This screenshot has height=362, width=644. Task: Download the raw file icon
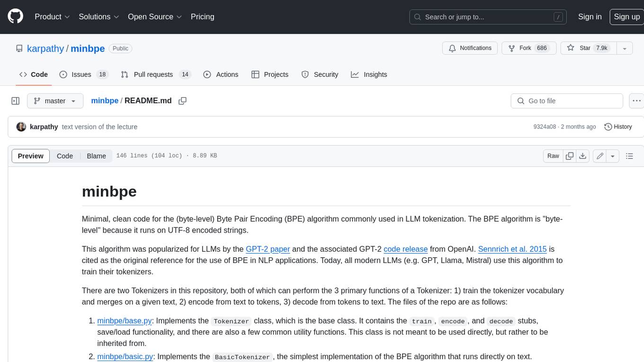coord(583,156)
